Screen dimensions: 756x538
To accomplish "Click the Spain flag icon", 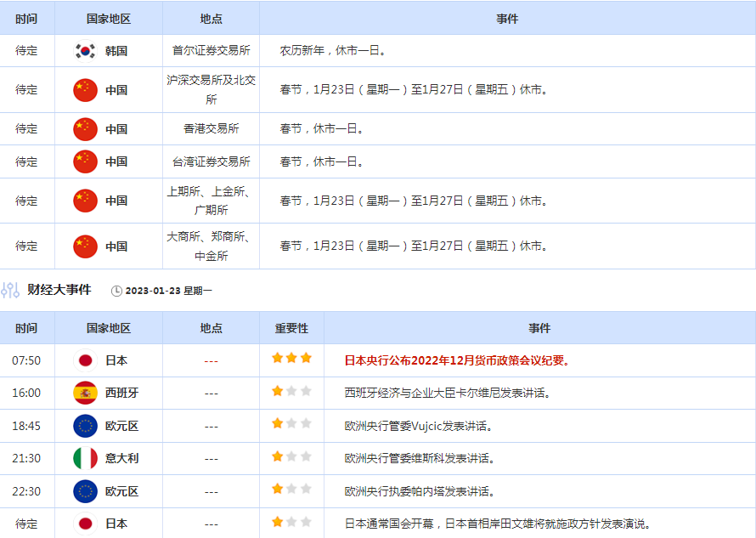I will point(85,393).
